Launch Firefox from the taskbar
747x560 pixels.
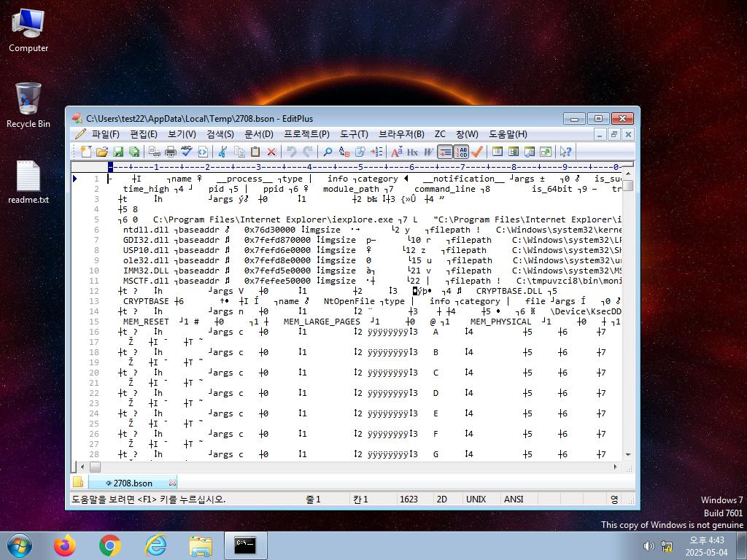[x=65, y=545]
